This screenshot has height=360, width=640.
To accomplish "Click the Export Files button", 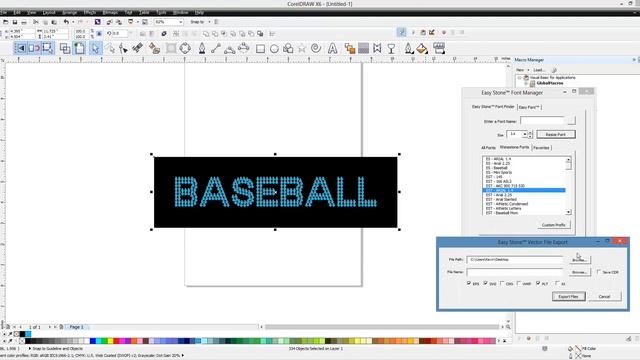I will (x=569, y=296).
